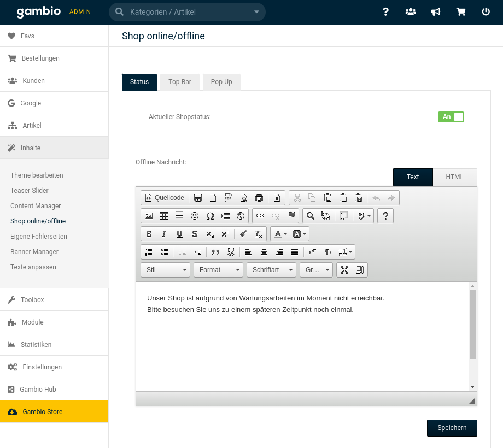Screen dimensions: 503x448
Task: Click the Speichern button
Action: 452,428
